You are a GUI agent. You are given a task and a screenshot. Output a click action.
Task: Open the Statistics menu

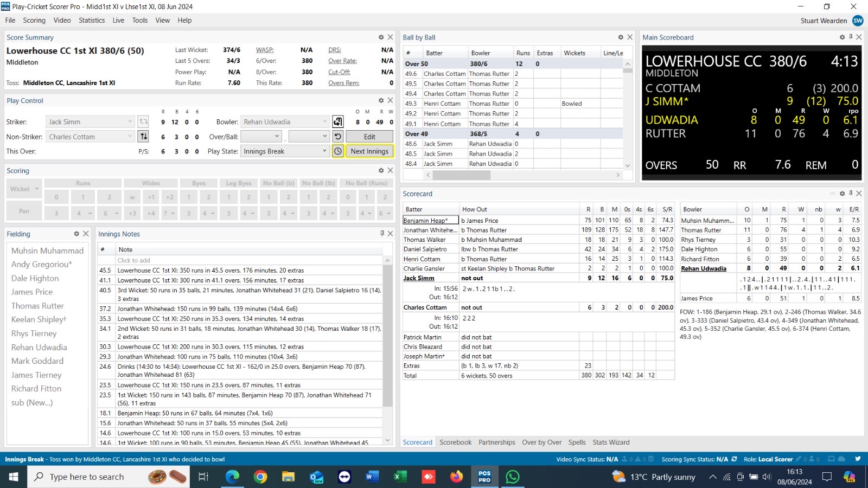(92, 20)
